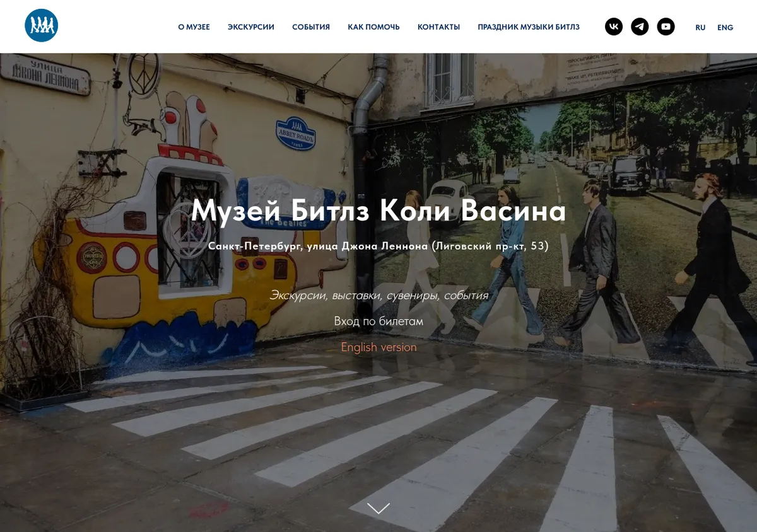Select the КАК ПОМОЧЬ navigation item
This screenshot has height=532, width=757.
click(x=373, y=27)
